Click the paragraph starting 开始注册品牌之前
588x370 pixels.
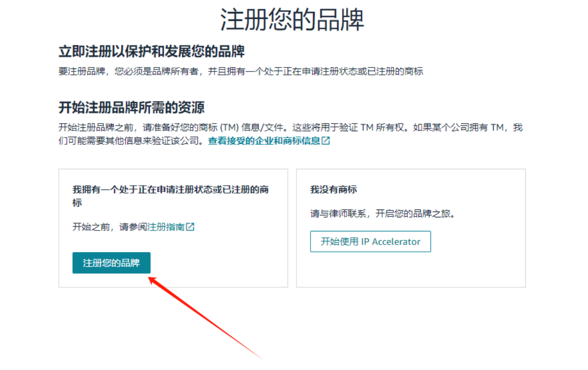tap(291, 134)
